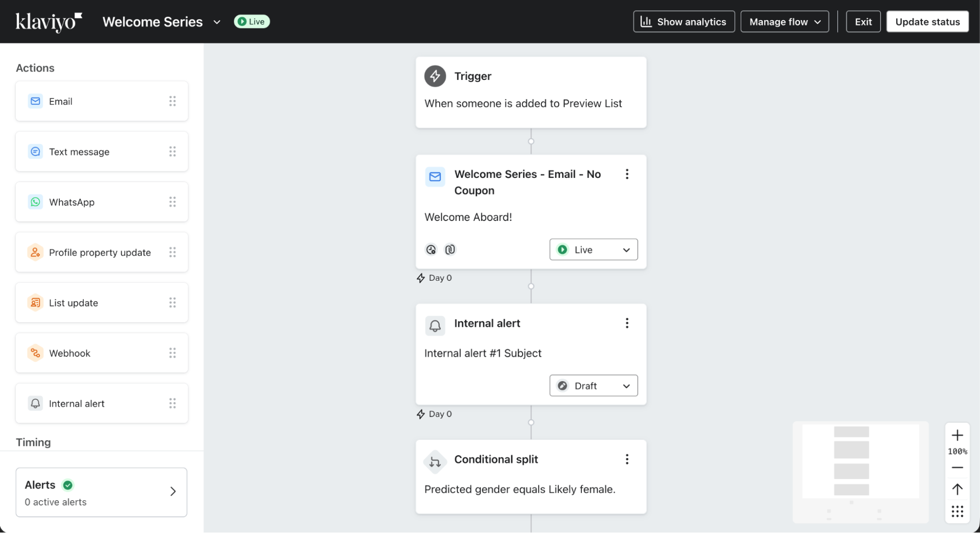Open the Alerts panel showing zero active alerts

[101, 492]
